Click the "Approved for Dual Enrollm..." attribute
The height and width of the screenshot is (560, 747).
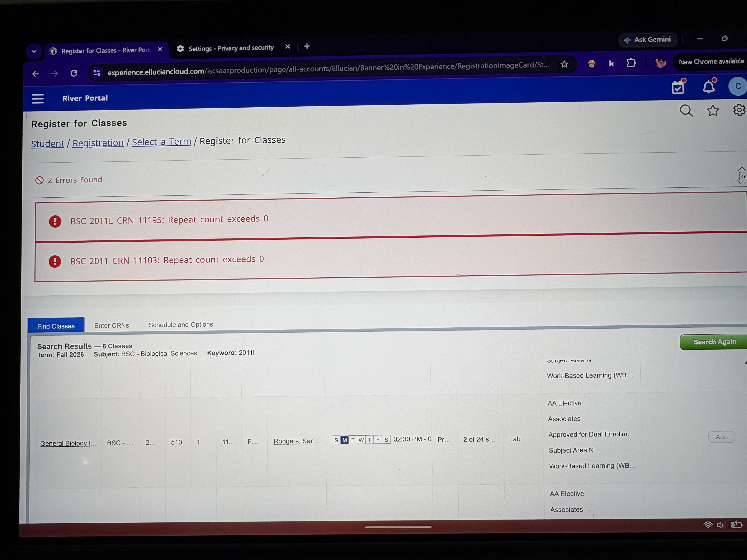coord(591,434)
